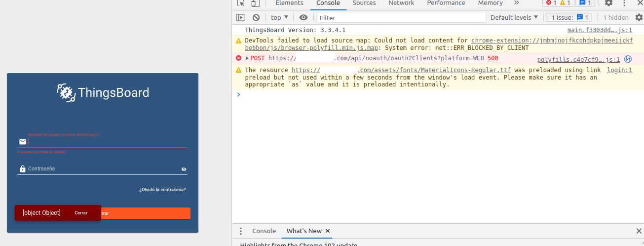Toggle the device toolbar icon
The image size is (644, 246).
255,3
